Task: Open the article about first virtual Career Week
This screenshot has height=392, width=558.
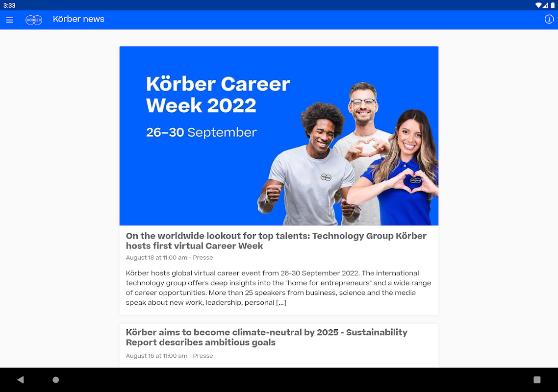Action: click(x=276, y=241)
